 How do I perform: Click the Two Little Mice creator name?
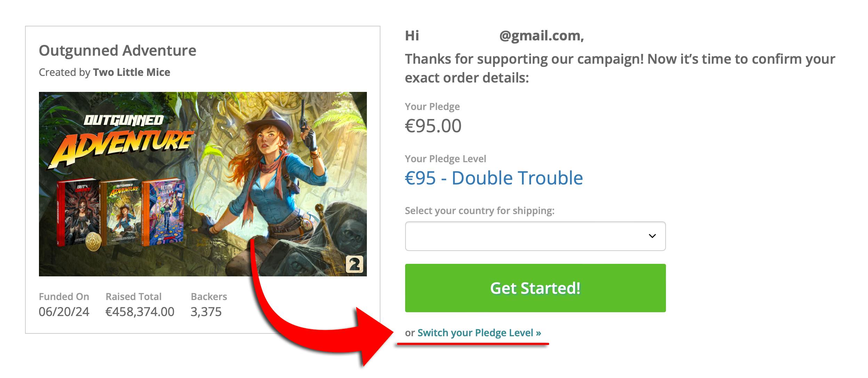pos(131,72)
